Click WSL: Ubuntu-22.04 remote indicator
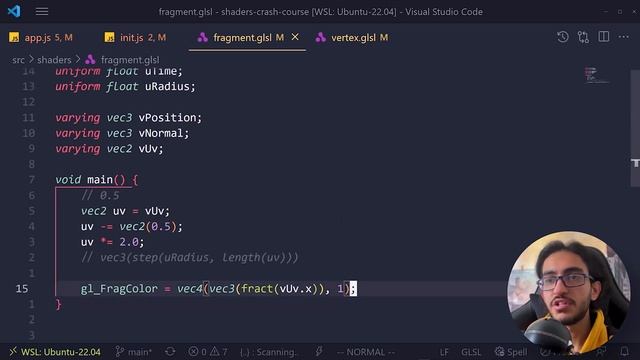640x360 pixels. click(55, 352)
